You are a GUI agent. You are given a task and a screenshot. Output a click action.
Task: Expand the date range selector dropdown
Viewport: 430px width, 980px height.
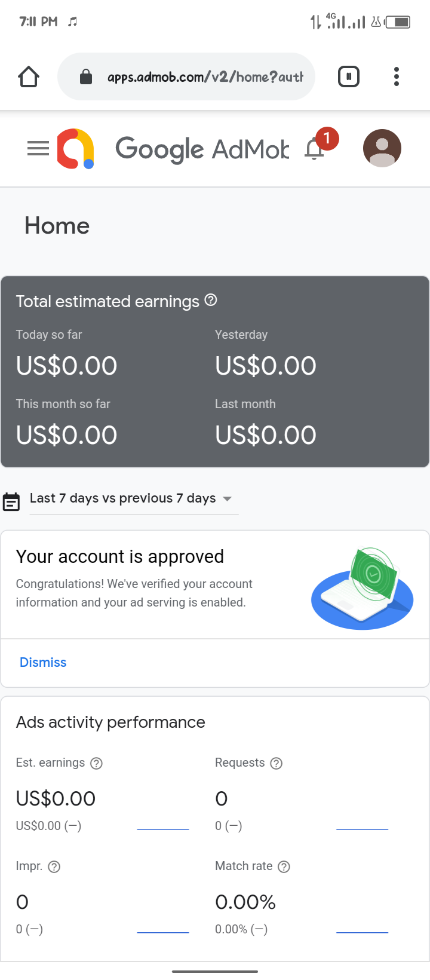(x=227, y=498)
